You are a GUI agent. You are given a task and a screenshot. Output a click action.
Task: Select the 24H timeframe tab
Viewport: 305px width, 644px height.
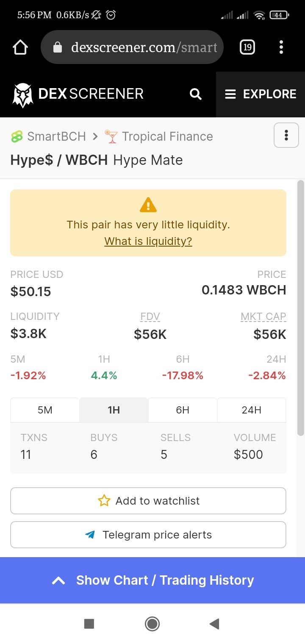252,410
